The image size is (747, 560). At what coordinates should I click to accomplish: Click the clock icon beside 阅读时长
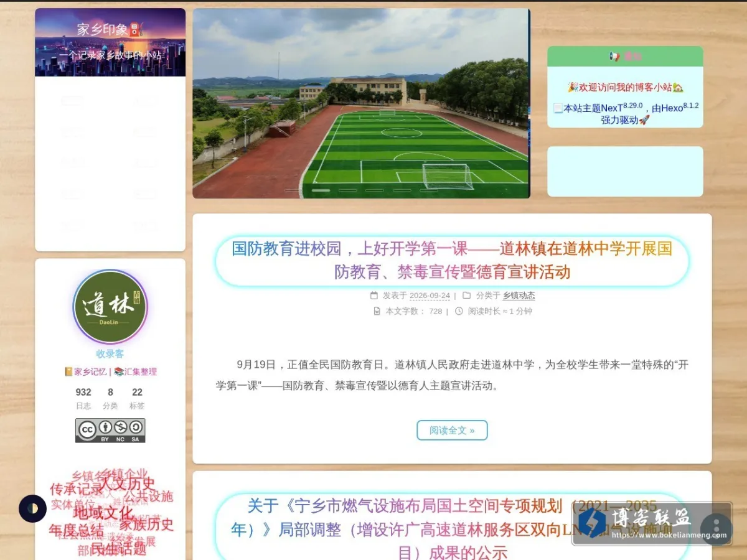(459, 311)
